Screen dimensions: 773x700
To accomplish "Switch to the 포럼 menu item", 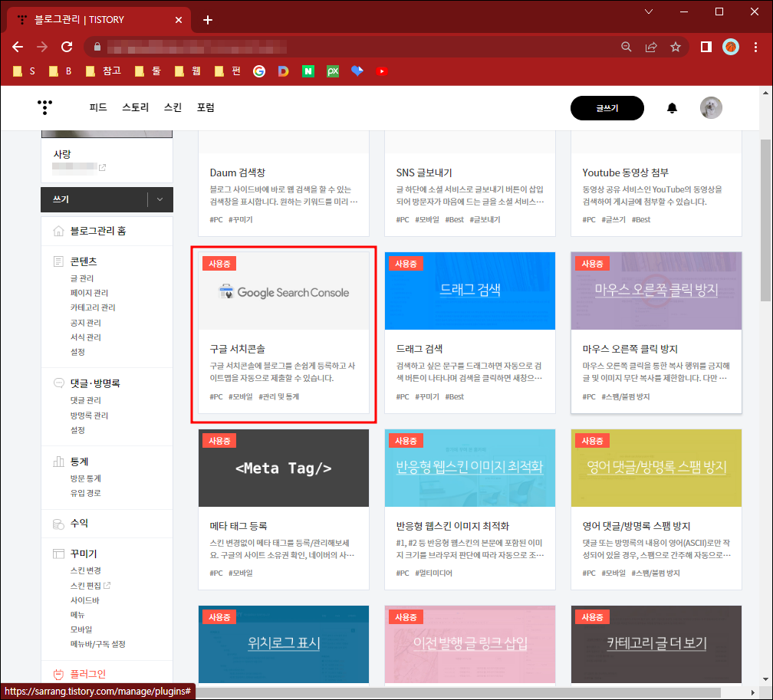I will pos(206,107).
